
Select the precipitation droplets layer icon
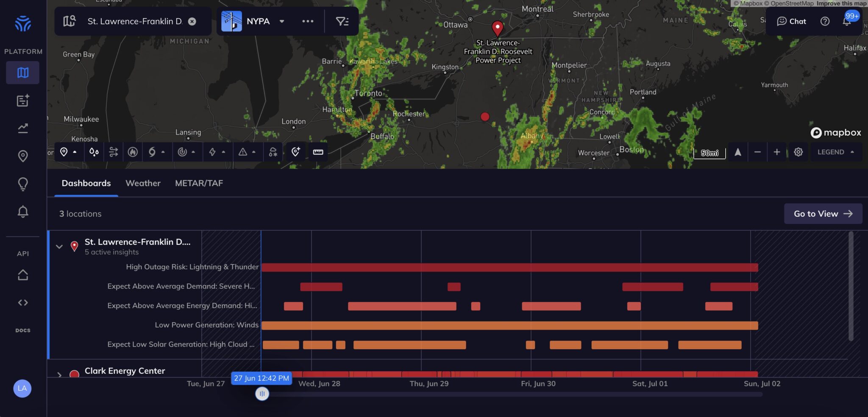pyautogui.click(x=94, y=152)
